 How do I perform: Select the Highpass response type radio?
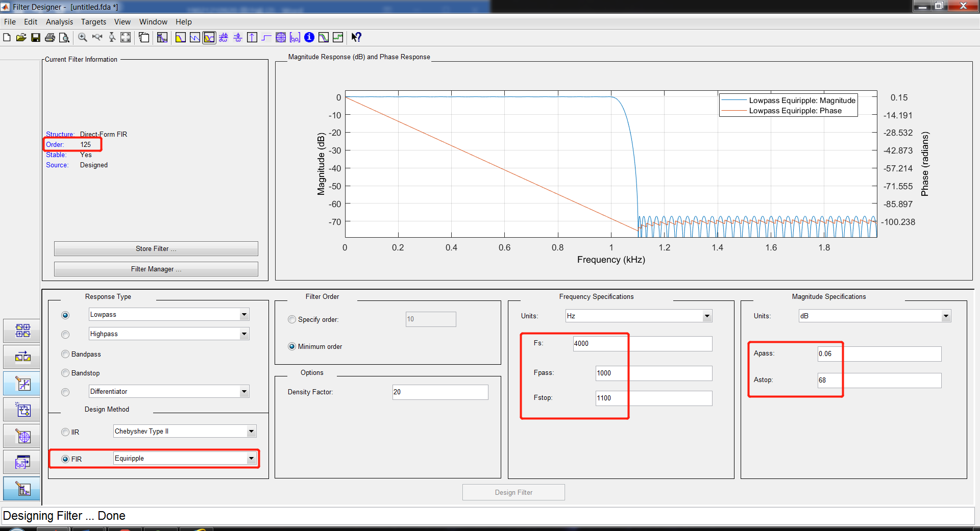coord(65,335)
